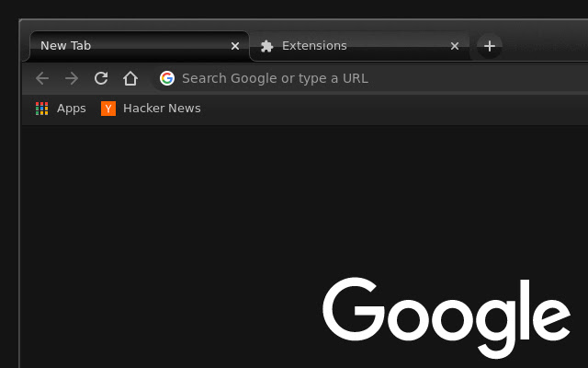Click the Google logo on the page
This screenshot has width=588, height=368.
447,317
